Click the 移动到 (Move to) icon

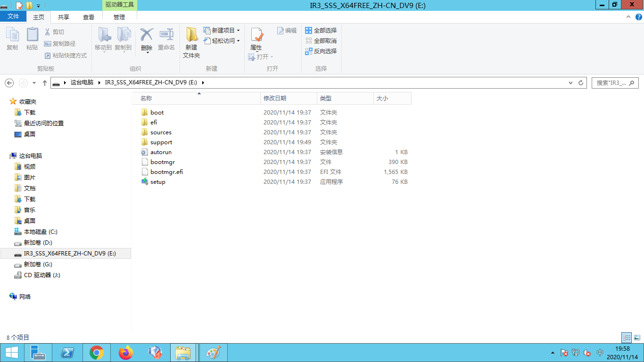pos(103,39)
